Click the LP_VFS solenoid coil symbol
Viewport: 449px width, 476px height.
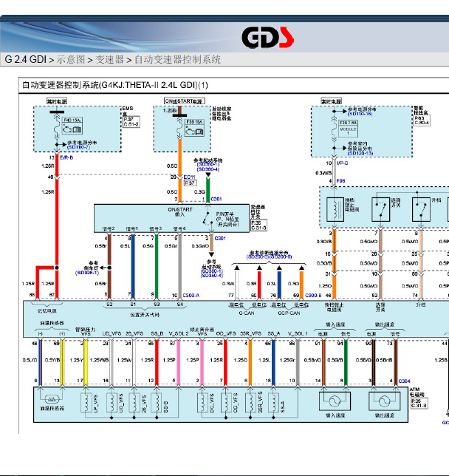86,403
